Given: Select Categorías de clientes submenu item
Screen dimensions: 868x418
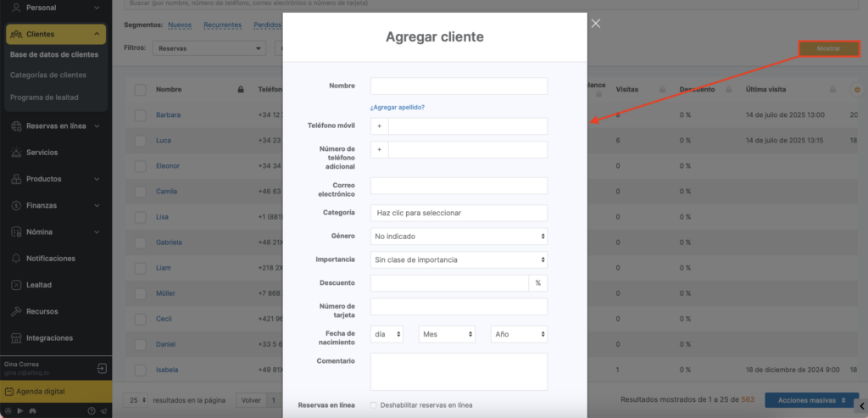Looking at the screenshot, I should tap(47, 75).
